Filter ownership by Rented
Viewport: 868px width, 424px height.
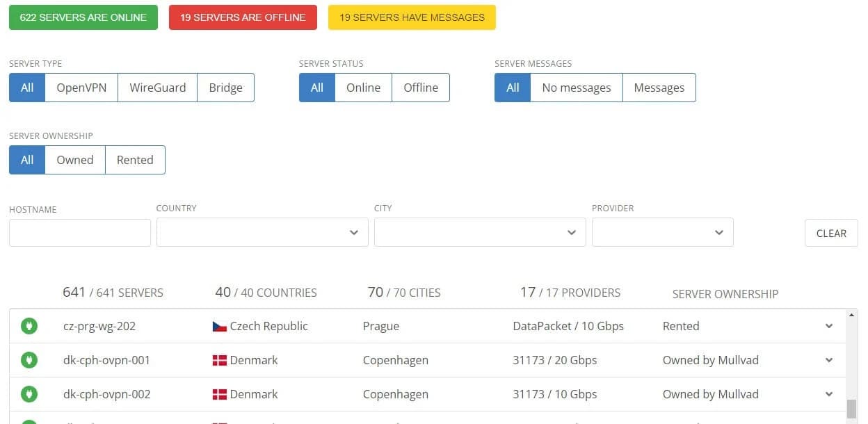135,160
